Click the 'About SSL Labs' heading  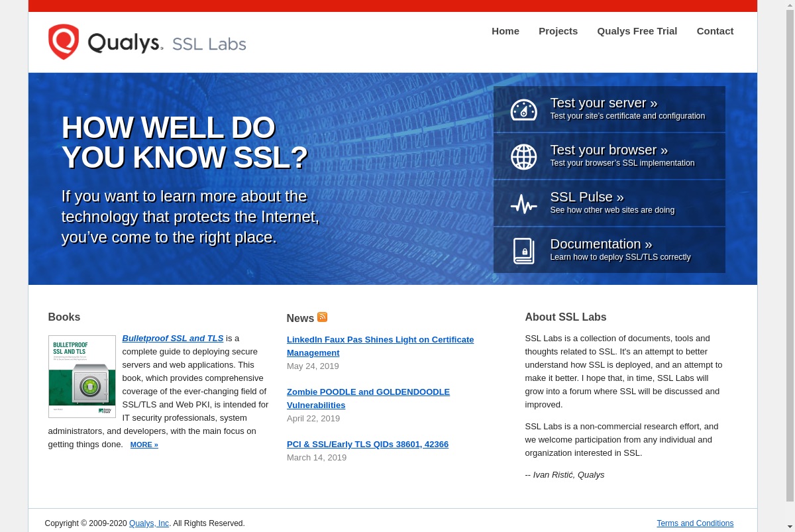pyautogui.click(x=566, y=317)
